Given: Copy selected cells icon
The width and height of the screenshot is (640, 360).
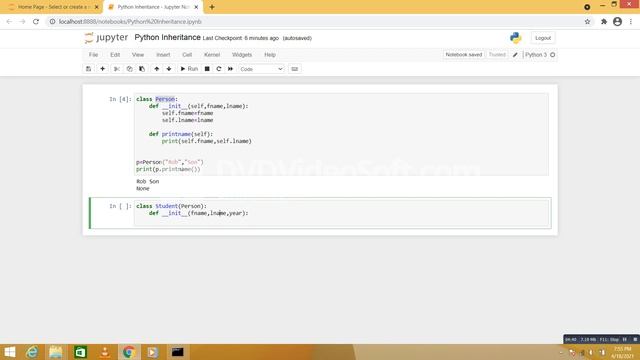Looking at the screenshot, I should pos(129,69).
